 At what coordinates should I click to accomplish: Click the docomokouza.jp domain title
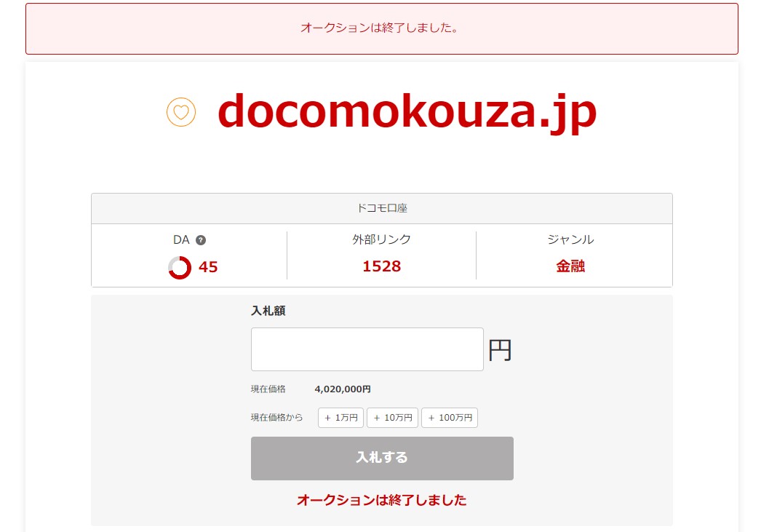[x=407, y=112]
